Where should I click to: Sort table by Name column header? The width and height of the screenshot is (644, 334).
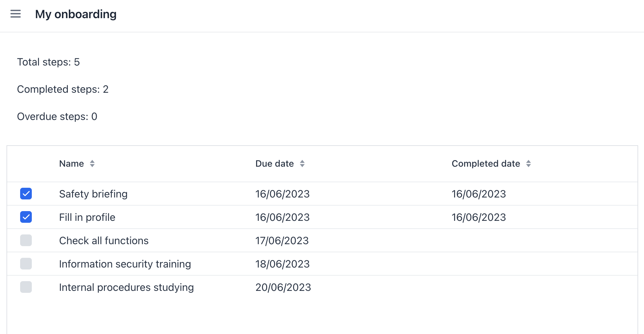click(71, 163)
